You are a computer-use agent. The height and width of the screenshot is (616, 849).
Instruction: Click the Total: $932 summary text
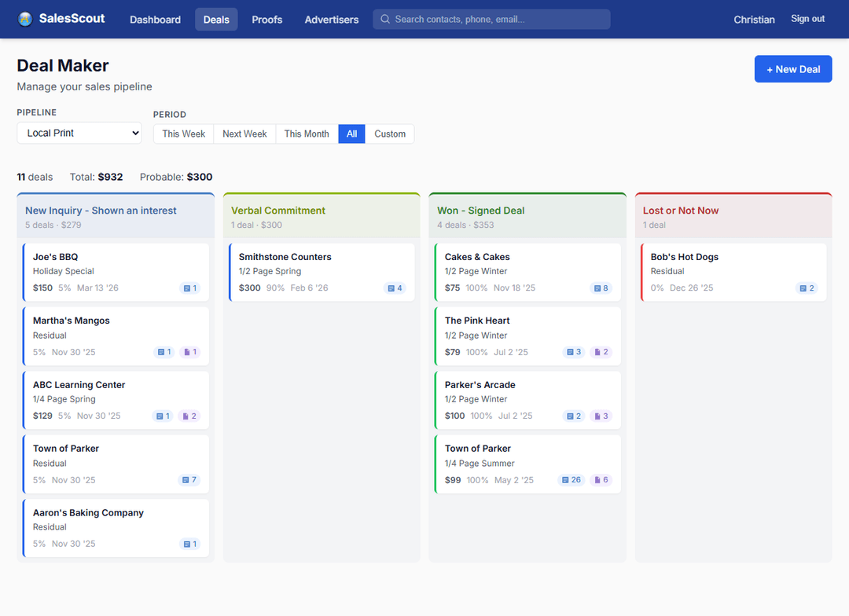tap(97, 177)
